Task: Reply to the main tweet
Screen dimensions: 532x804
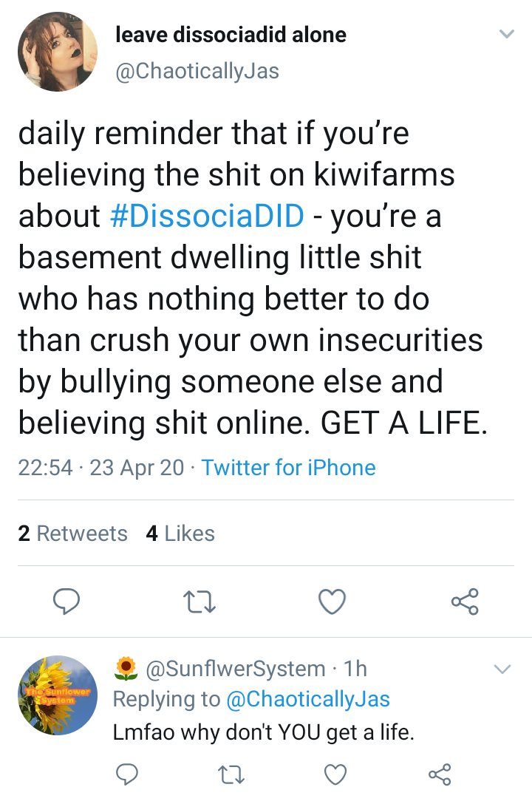Action: coord(66,602)
